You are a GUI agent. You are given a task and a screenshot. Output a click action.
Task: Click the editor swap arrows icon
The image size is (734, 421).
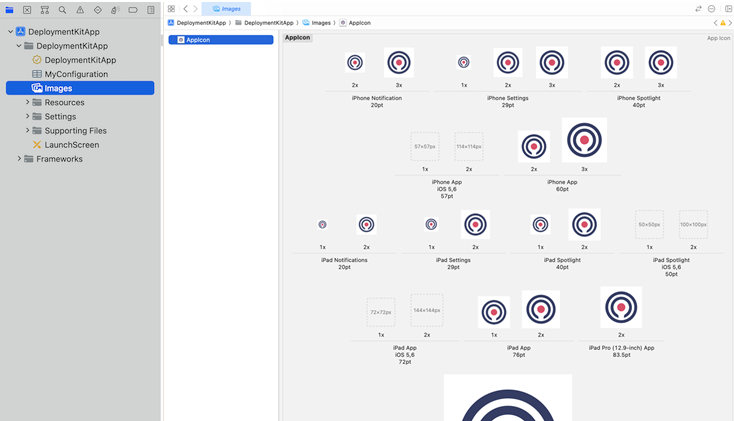[x=698, y=9]
